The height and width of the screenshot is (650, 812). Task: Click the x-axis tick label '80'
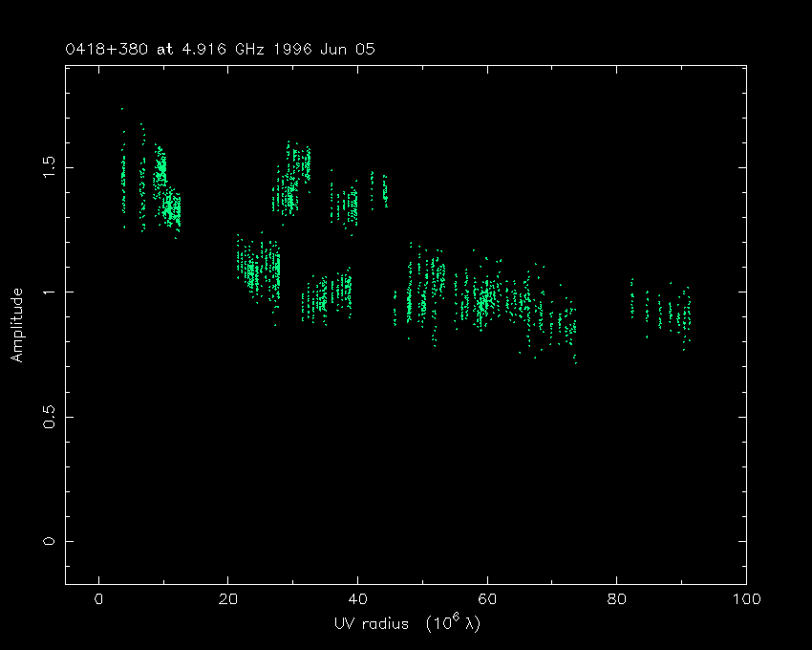(x=616, y=599)
